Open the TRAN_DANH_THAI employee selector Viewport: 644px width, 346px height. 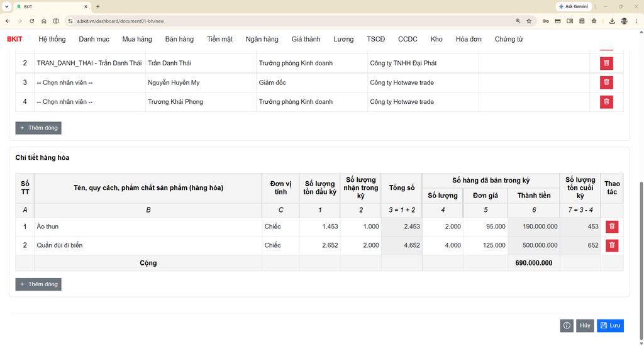(x=90, y=64)
